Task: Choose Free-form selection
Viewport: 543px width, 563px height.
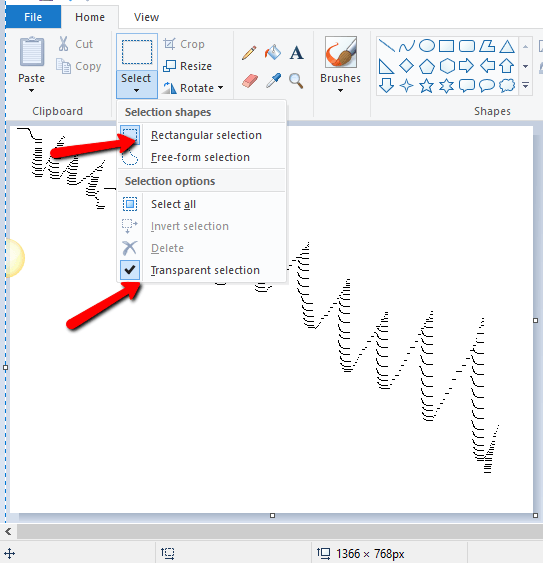Action: (x=201, y=157)
